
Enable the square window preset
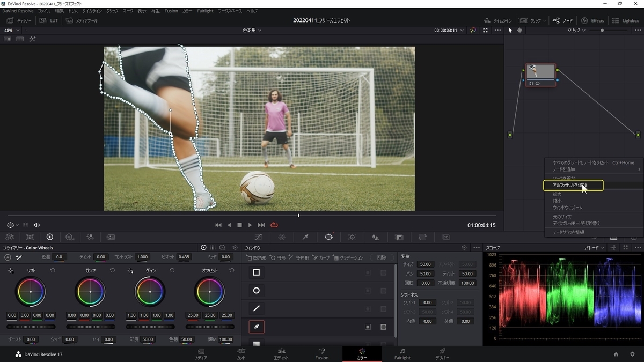coord(257,272)
